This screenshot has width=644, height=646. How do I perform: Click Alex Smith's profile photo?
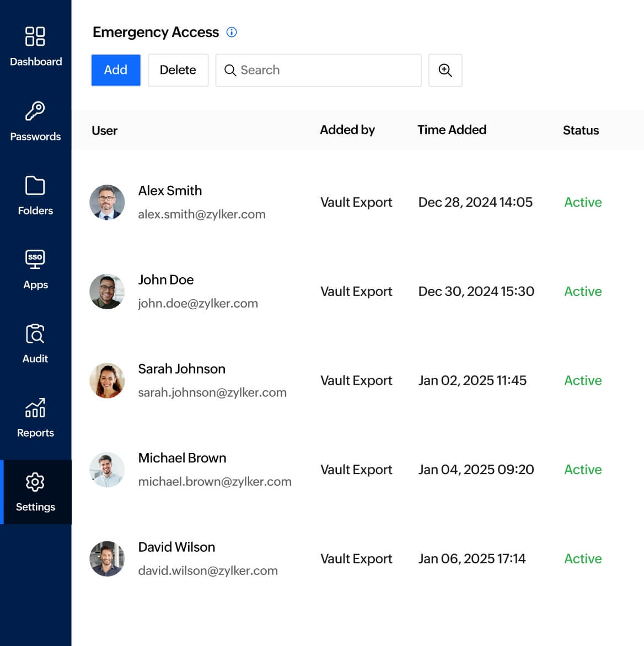pyautogui.click(x=107, y=202)
